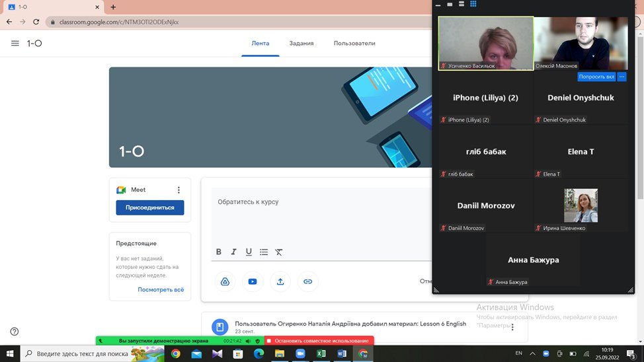Open the Windows notification center
The height and width of the screenshot is (362, 644).
[x=631, y=353]
